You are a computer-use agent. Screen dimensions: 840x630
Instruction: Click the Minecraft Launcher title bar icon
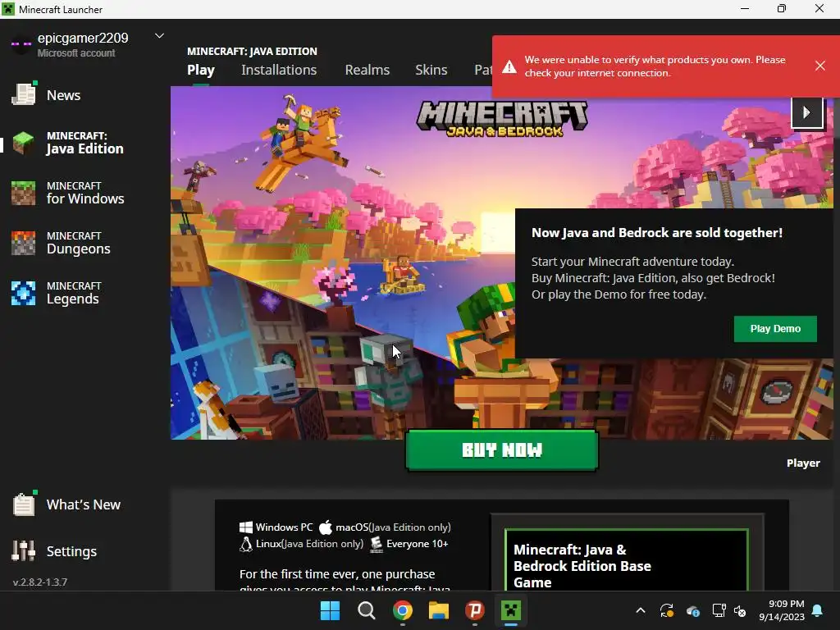pos(8,9)
